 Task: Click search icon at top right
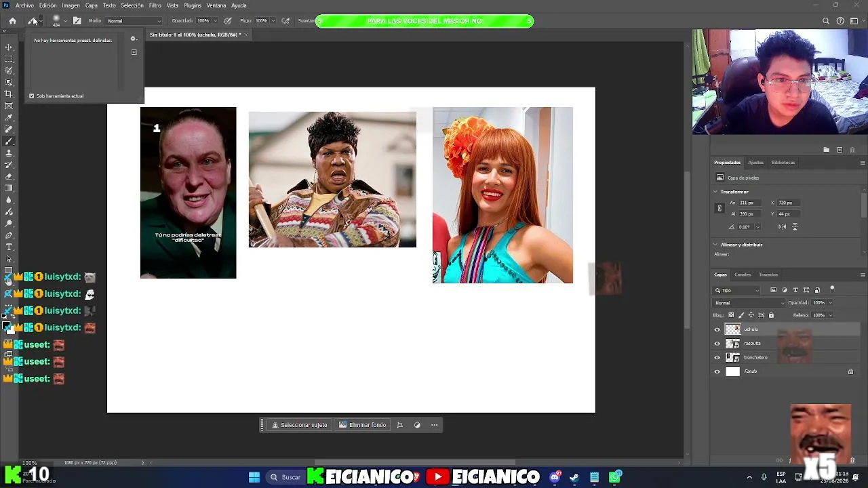click(x=826, y=21)
